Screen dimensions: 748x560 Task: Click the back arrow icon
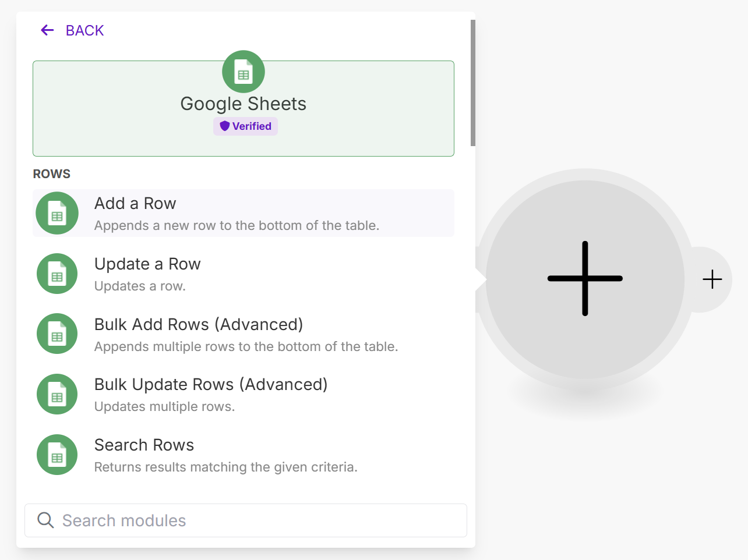tap(47, 30)
